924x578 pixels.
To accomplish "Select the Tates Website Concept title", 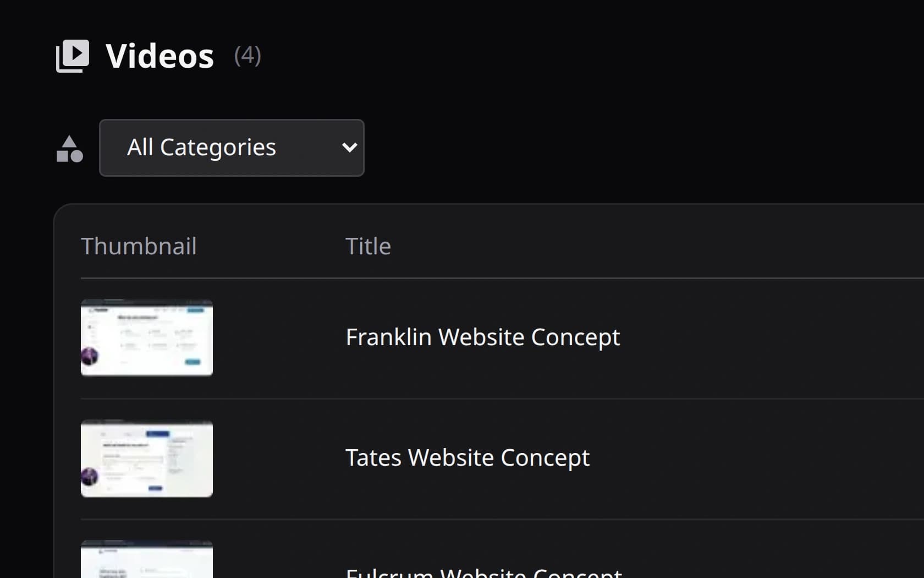I will pos(468,458).
